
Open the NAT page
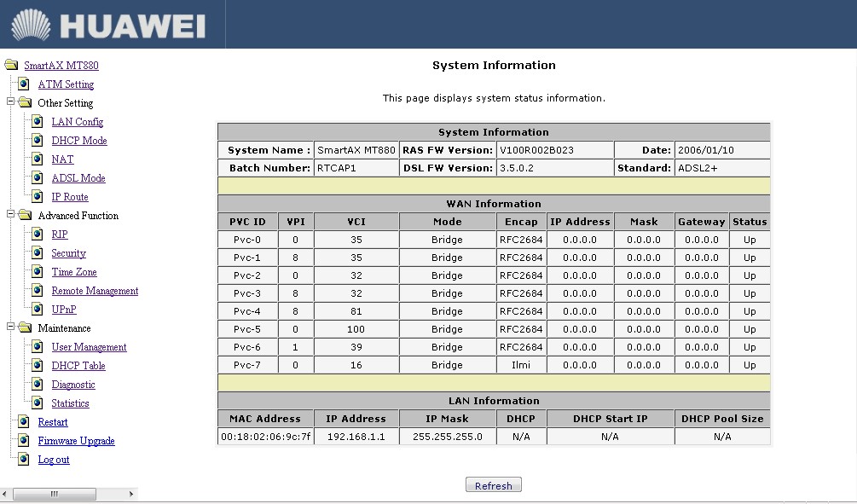(x=62, y=159)
